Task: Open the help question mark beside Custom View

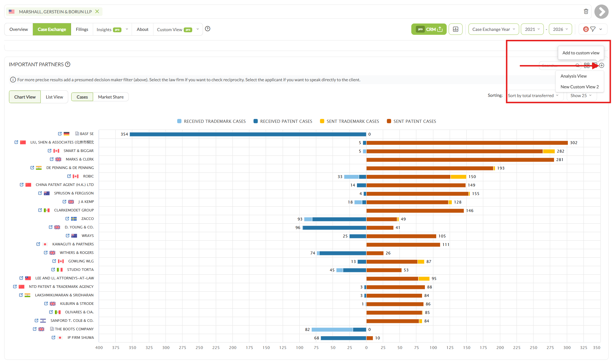Action: click(x=207, y=29)
